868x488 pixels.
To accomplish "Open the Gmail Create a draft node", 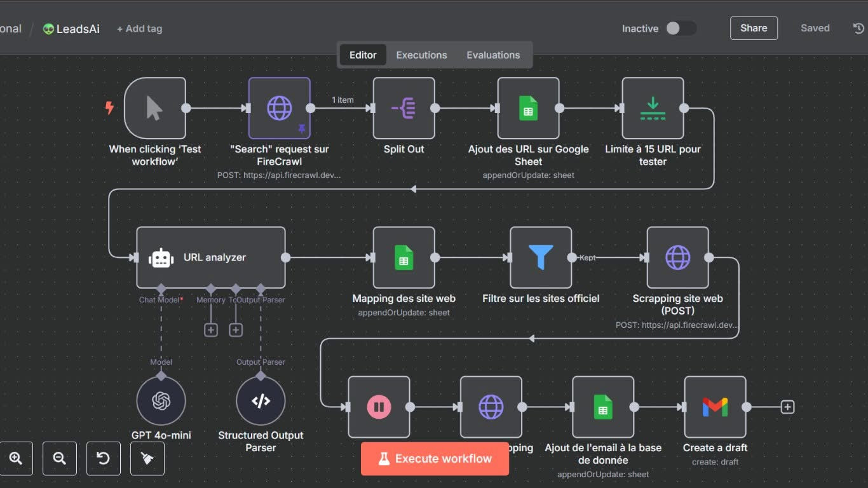I will pyautogui.click(x=715, y=407).
